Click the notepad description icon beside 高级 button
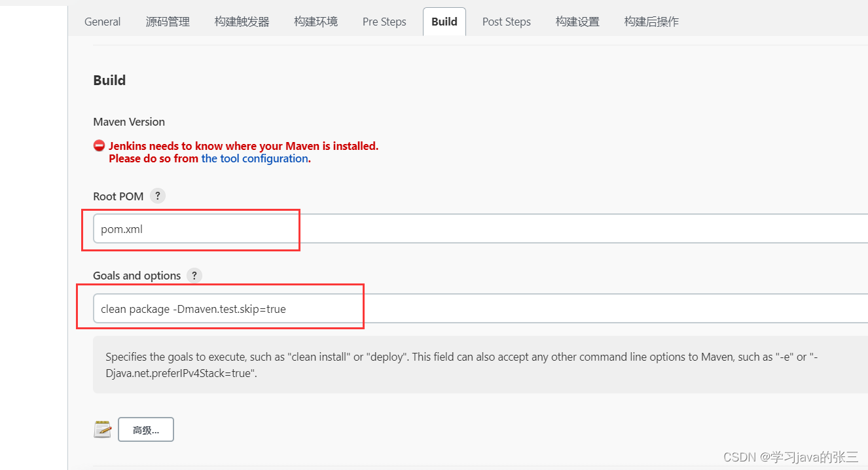The image size is (868, 470). click(x=102, y=429)
